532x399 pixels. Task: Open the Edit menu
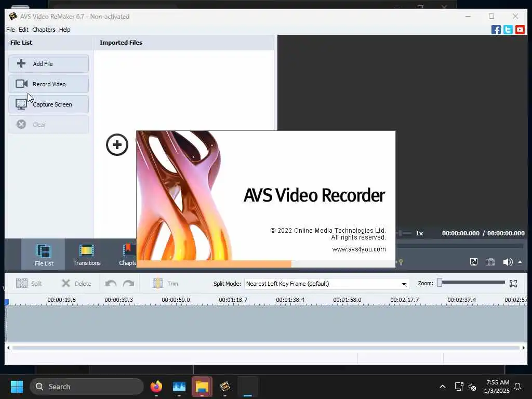[23, 30]
